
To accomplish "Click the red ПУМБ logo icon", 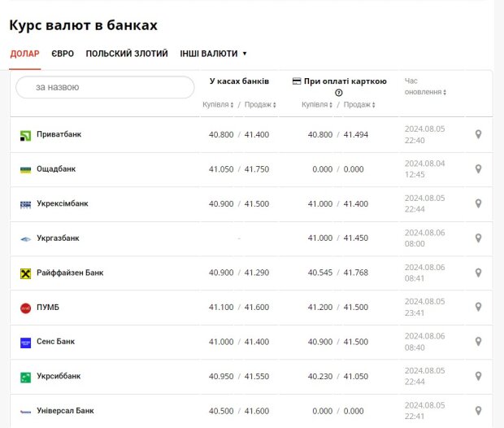I will click(26, 308).
